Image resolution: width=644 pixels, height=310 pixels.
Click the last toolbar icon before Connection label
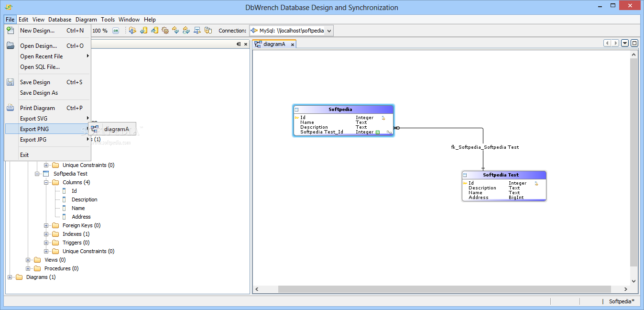point(208,31)
